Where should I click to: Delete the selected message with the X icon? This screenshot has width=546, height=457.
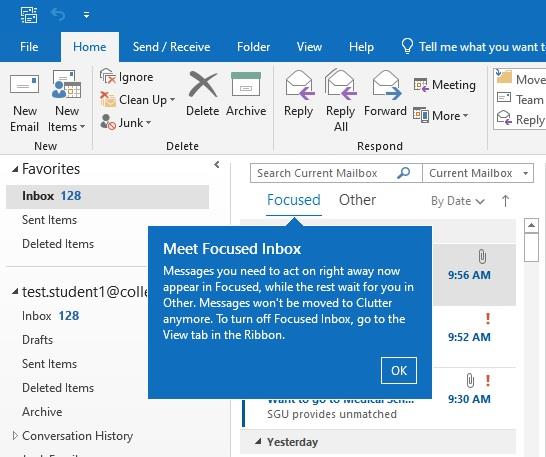pyautogui.click(x=203, y=85)
